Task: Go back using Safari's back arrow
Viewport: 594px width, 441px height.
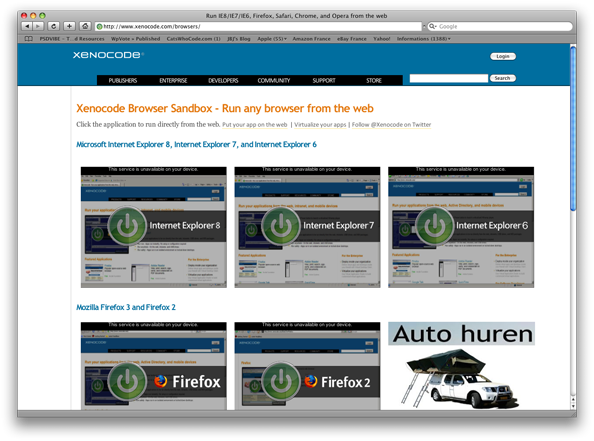Action: (27, 26)
